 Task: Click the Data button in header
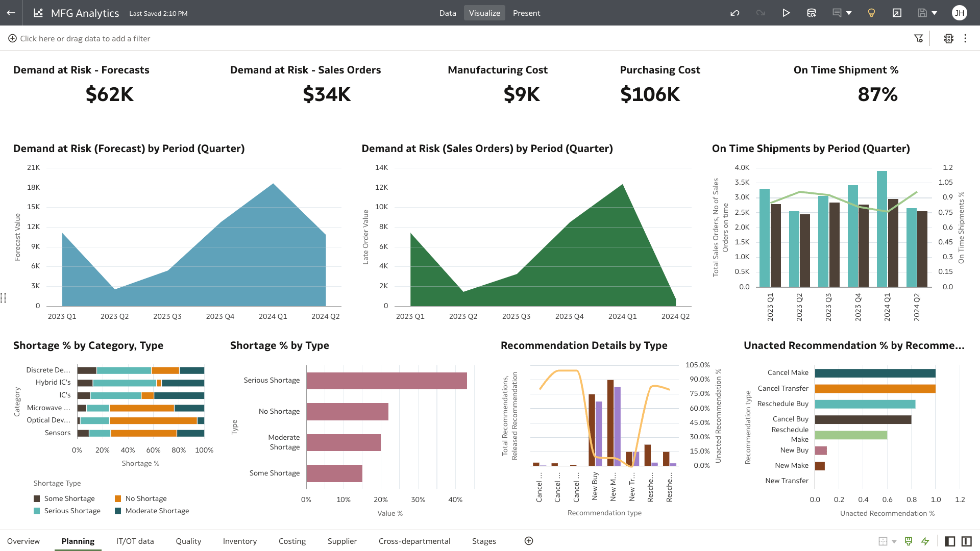(448, 13)
